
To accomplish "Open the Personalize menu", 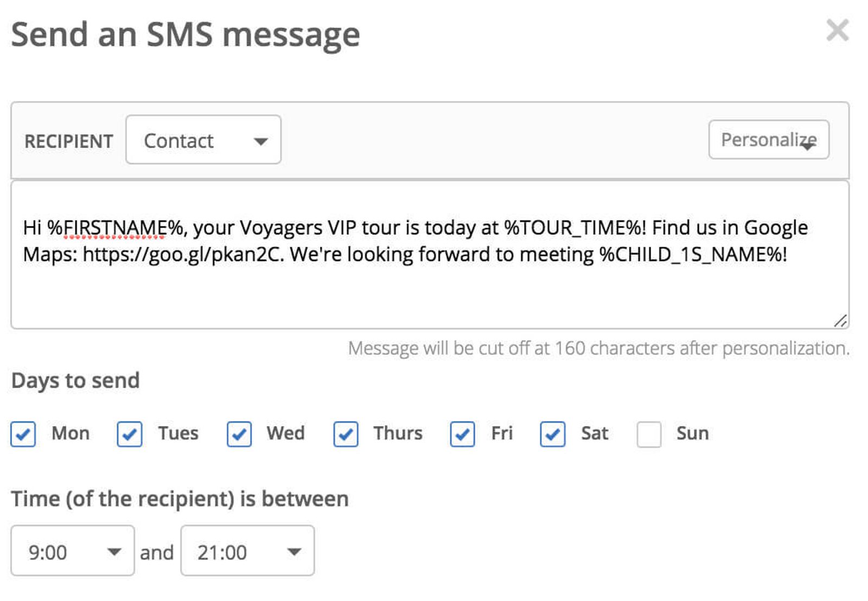I will 768,140.
